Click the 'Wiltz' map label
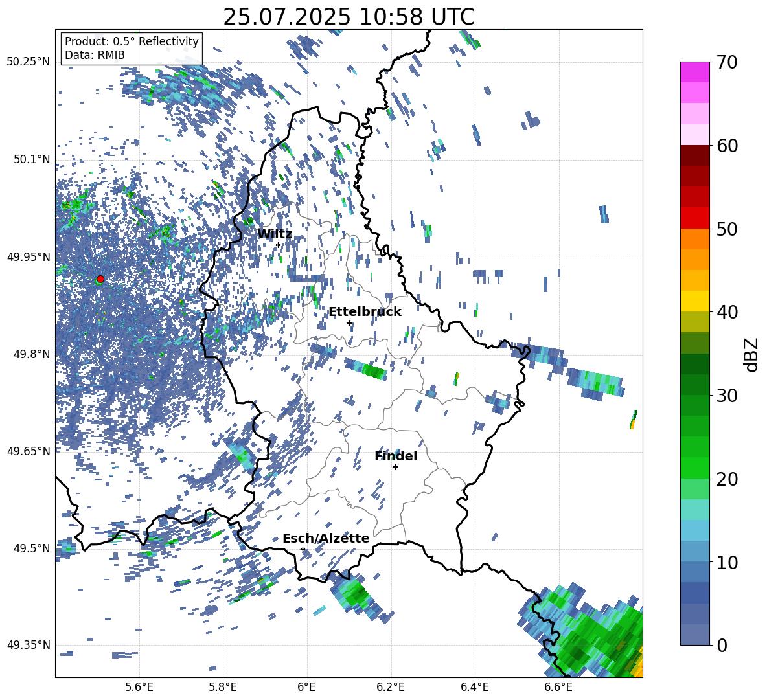The width and height of the screenshot is (767, 700). 275,234
